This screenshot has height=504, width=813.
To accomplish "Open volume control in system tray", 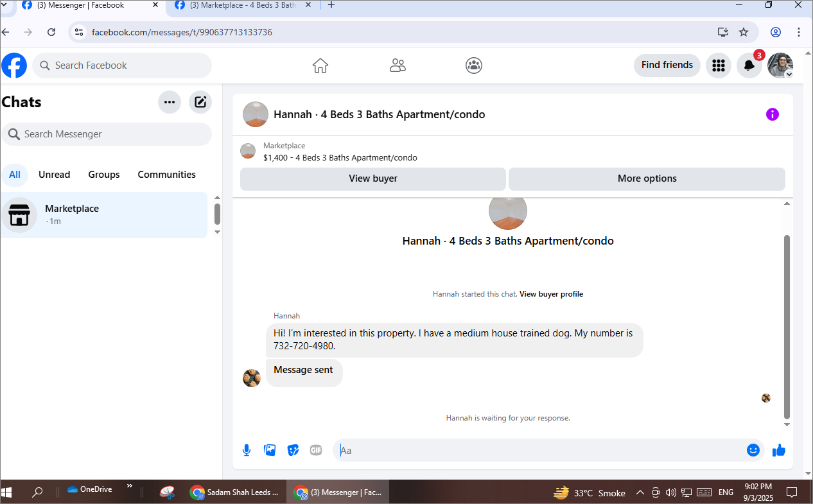I will [x=671, y=492].
